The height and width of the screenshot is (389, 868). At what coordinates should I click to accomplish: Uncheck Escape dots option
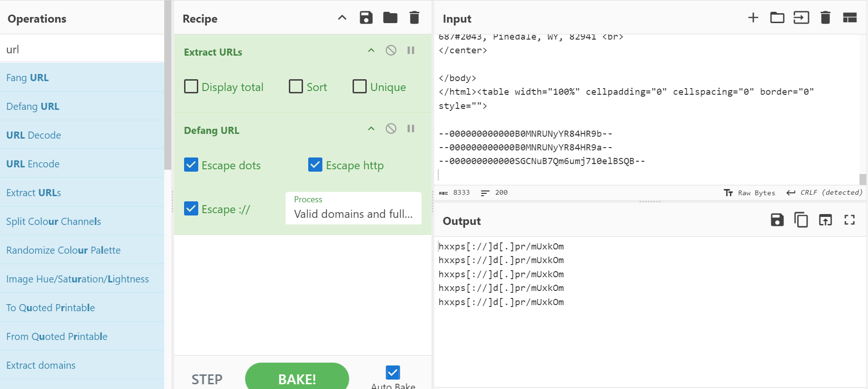coord(191,165)
